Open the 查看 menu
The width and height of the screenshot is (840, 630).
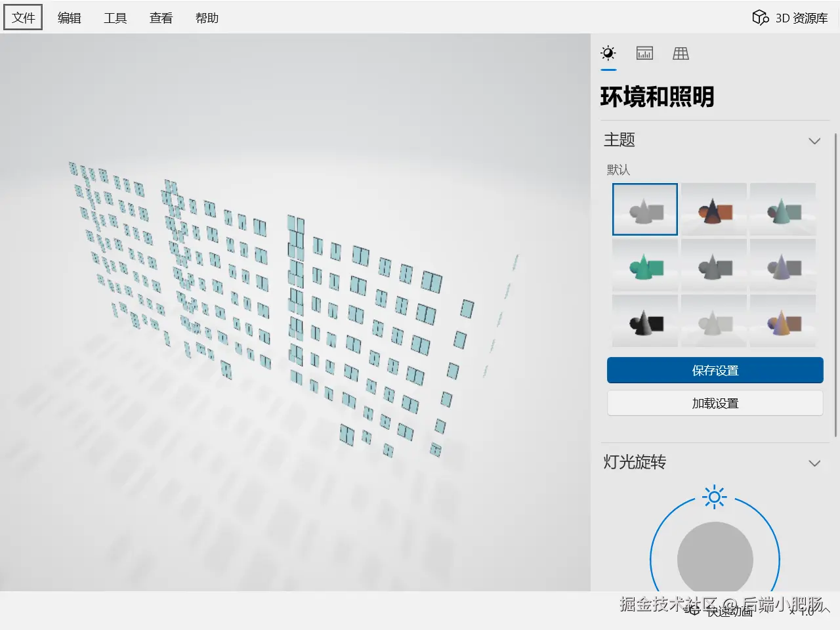[161, 18]
